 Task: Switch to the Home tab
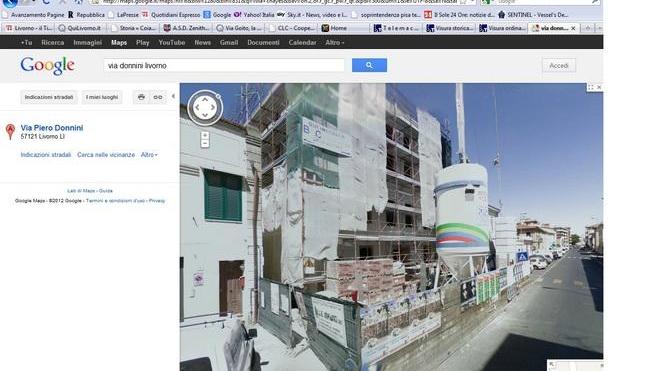click(344, 28)
